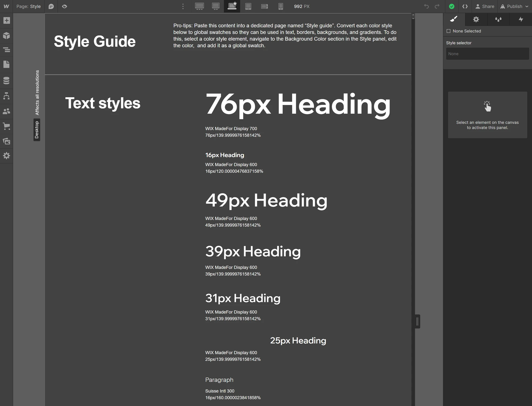Switch to the Style brush tab
This screenshot has height=406, width=532.
click(x=454, y=19)
